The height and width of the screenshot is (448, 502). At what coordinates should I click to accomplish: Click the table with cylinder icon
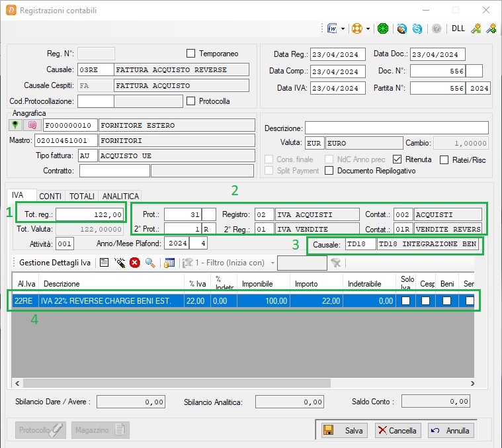tap(169, 263)
